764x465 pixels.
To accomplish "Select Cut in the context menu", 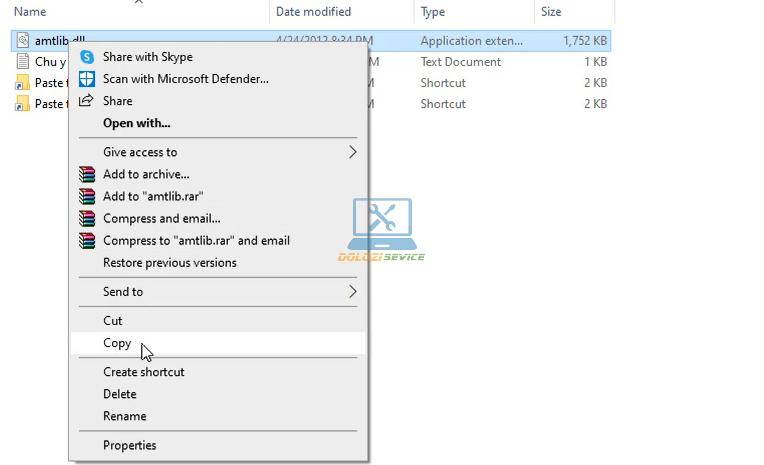I will click(x=113, y=321).
